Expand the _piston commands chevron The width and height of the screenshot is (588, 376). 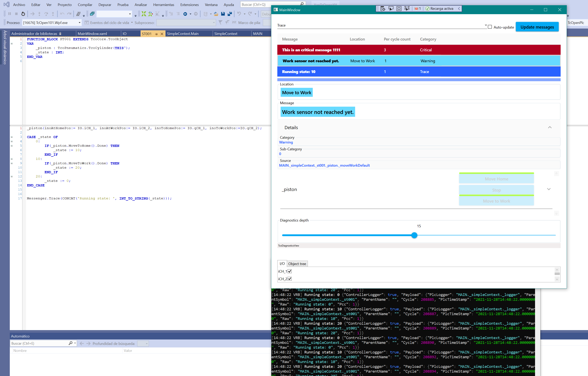click(549, 189)
